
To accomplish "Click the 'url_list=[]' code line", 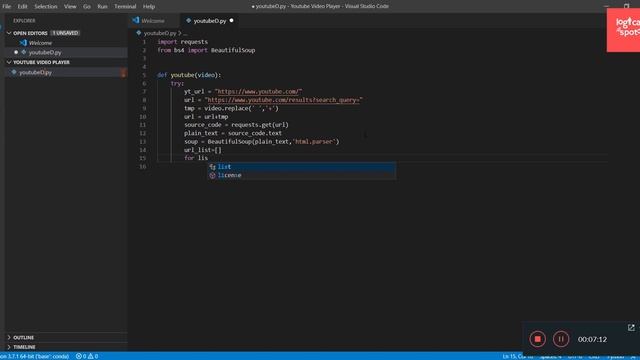I will click(202, 150).
